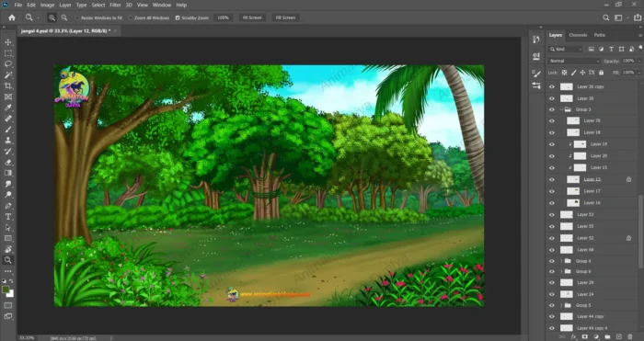Expand the Group 6 folder
This screenshot has width=644, height=341.
[x=561, y=271]
